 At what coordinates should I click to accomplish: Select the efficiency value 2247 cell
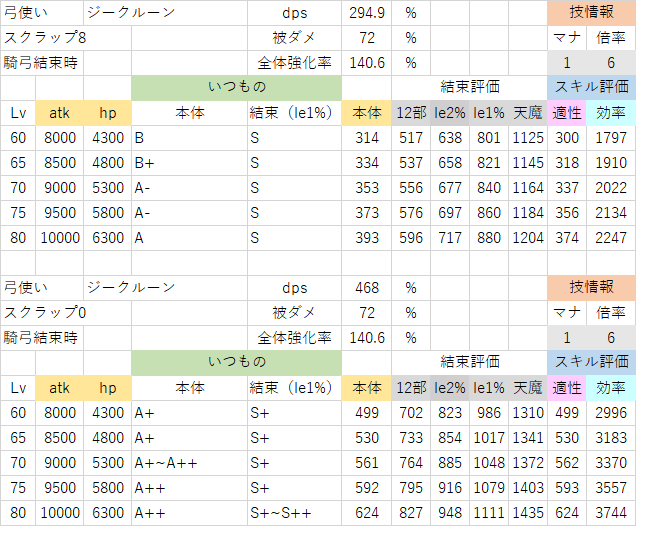(610, 238)
